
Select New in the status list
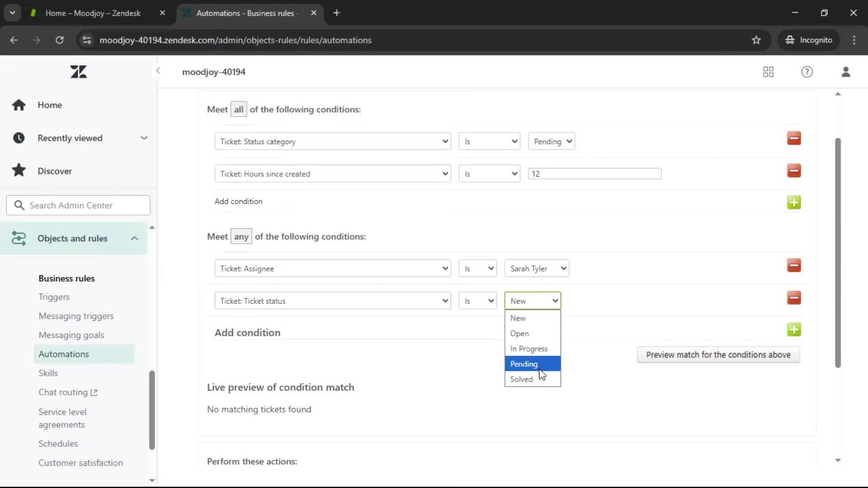533,318
